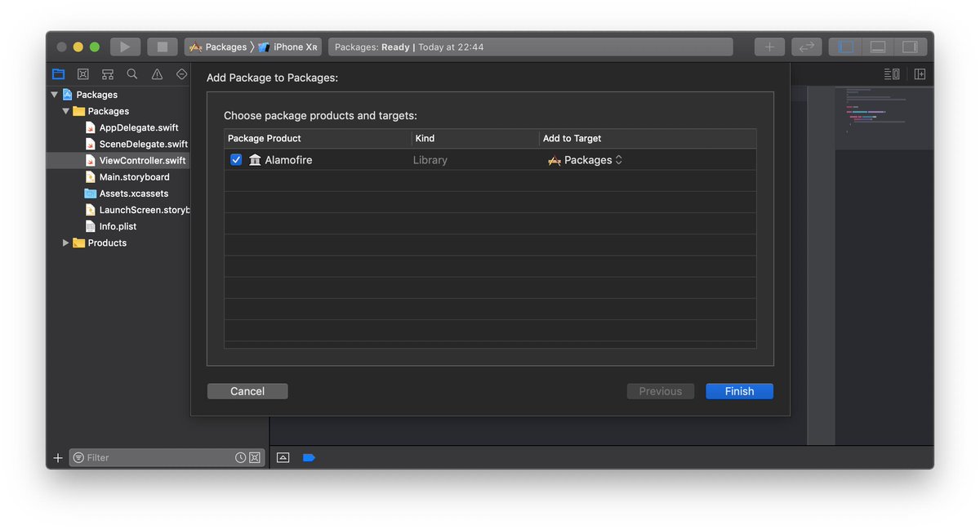Choose the iPhone XR run destination

288,47
